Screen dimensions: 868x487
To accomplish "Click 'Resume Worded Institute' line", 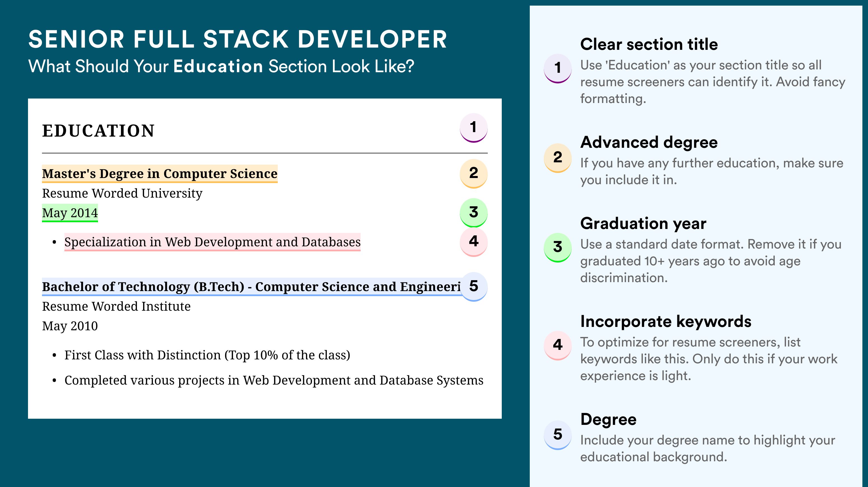I will pyautogui.click(x=116, y=306).
